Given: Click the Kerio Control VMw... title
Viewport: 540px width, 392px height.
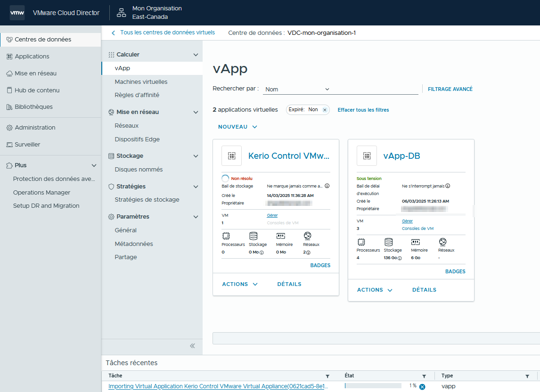Looking at the screenshot, I should [x=288, y=156].
